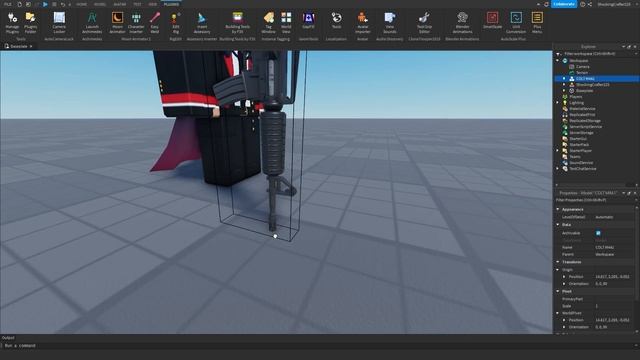
Task: Open the Blender Animations plugin
Action: click(x=462, y=23)
